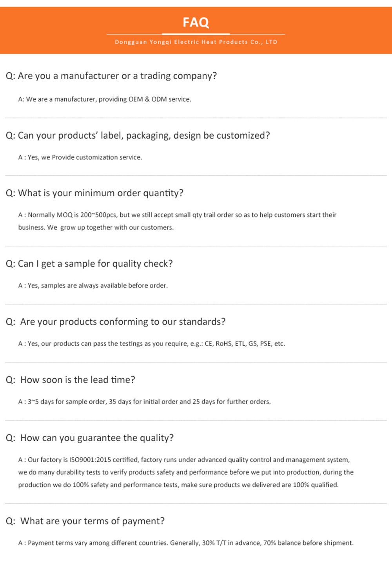Click the white underline bar below FAQ

coord(196,34)
